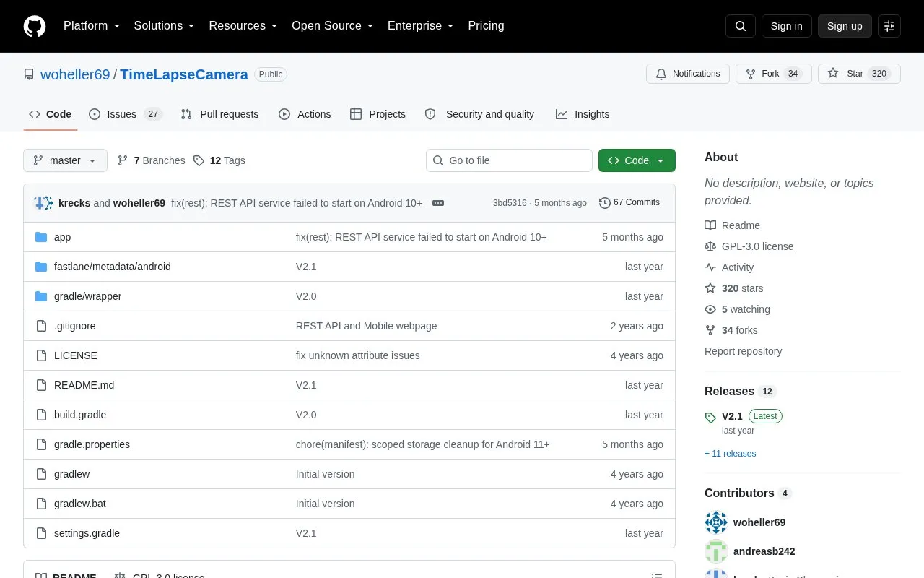Click woheller69 contributor avatar

pyautogui.click(x=716, y=522)
